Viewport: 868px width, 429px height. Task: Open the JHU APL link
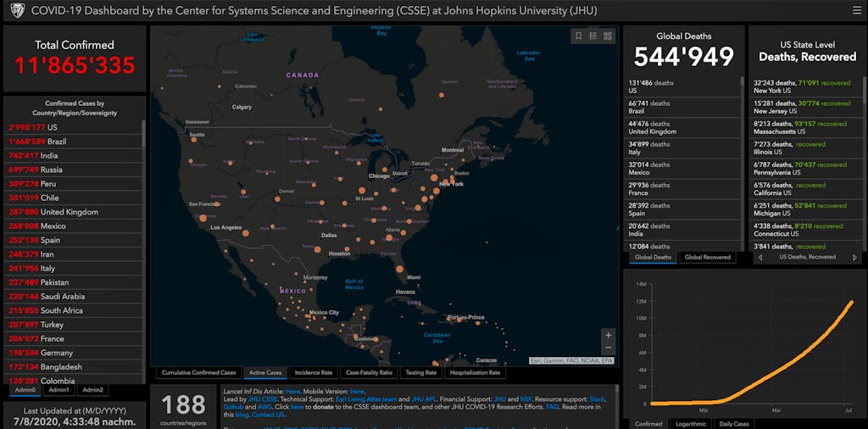tap(424, 399)
